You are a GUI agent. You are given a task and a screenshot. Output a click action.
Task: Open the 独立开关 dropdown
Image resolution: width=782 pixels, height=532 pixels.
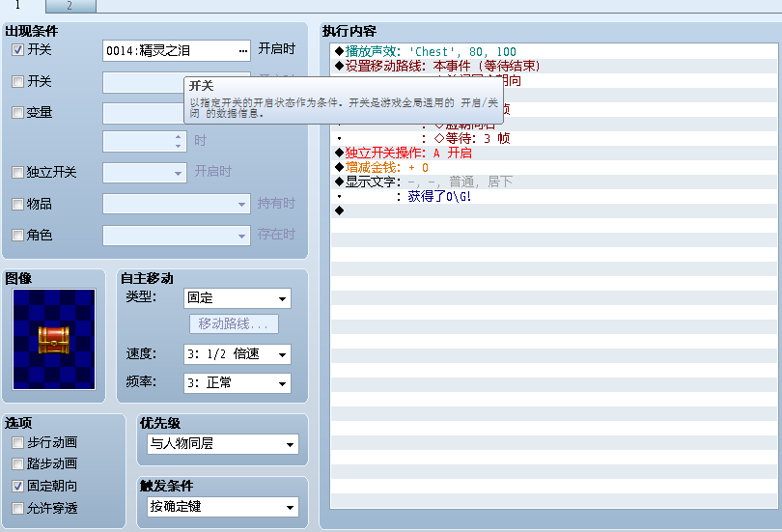(145, 173)
